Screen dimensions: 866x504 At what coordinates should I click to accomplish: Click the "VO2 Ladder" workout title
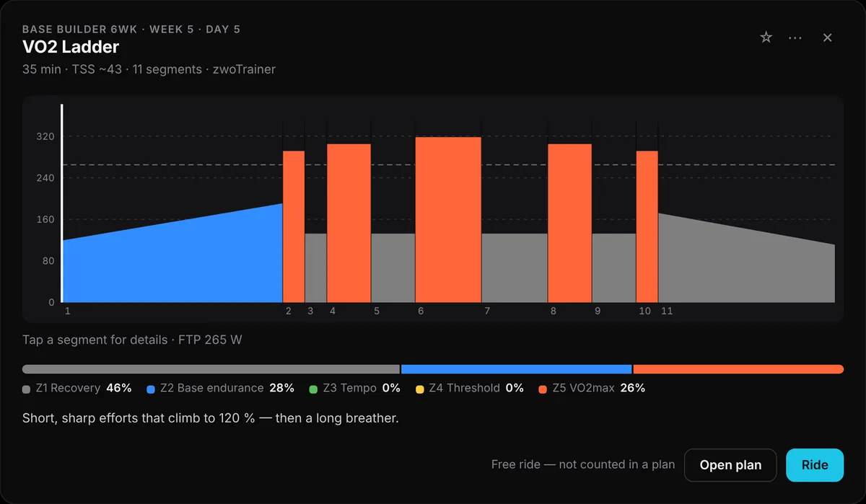pos(71,48)
